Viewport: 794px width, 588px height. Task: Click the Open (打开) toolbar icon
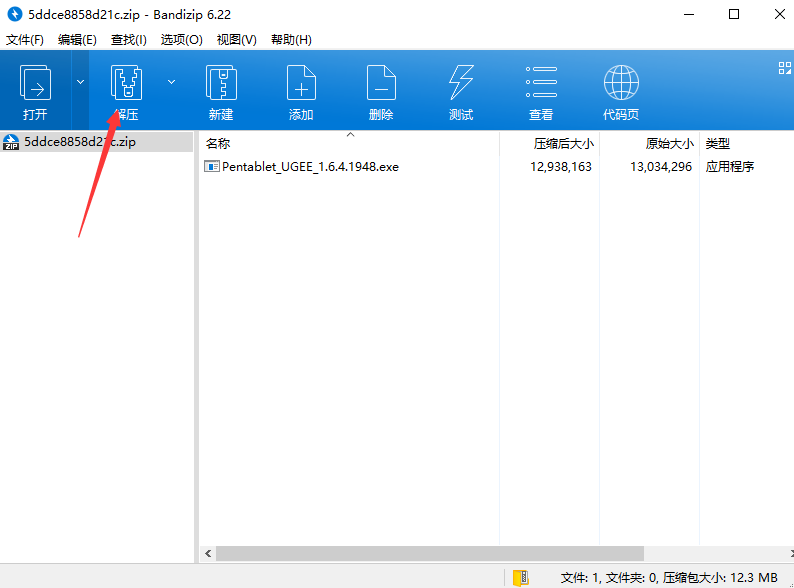(x=35, y=83)
